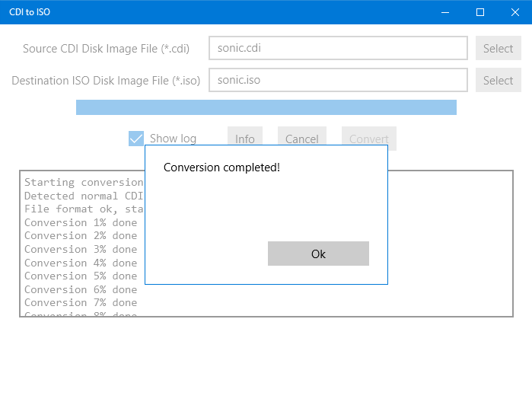Click the Source CDI Disk Image File label

[x=106, y=49]
